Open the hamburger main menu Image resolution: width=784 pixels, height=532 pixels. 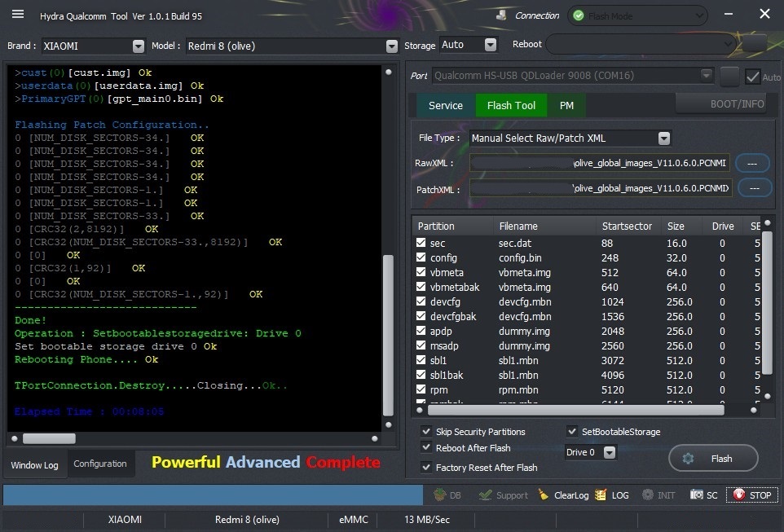pos(18,14)
